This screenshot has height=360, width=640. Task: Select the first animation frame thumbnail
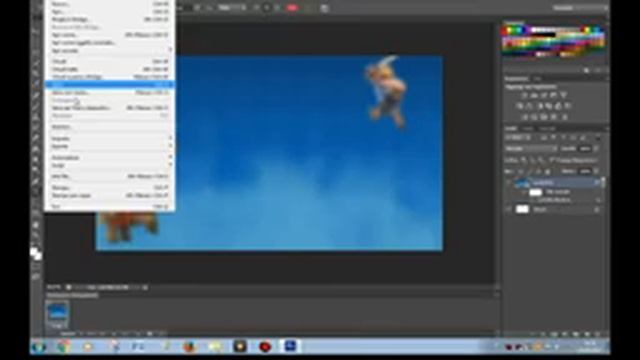coord(58,314)
